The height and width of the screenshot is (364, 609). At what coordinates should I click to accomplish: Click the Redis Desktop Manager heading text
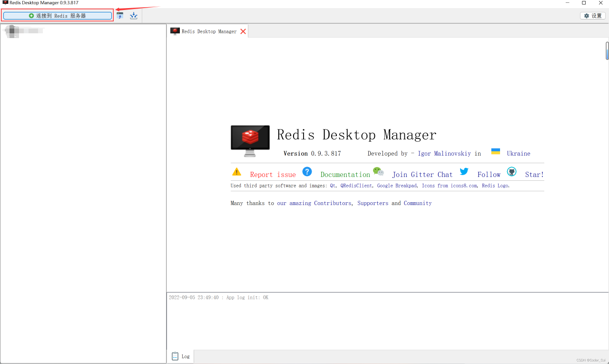pos(357,135)
